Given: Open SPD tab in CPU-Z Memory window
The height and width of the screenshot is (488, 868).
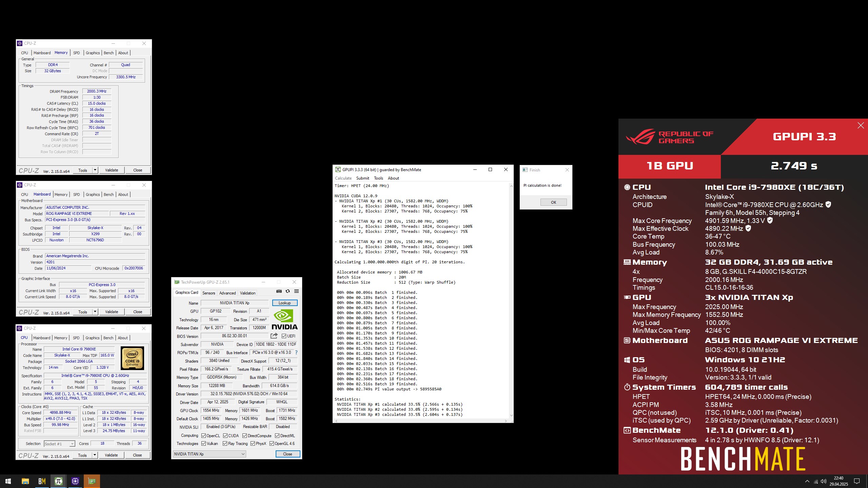Looking at the screenshot, I should click(77, 53).
